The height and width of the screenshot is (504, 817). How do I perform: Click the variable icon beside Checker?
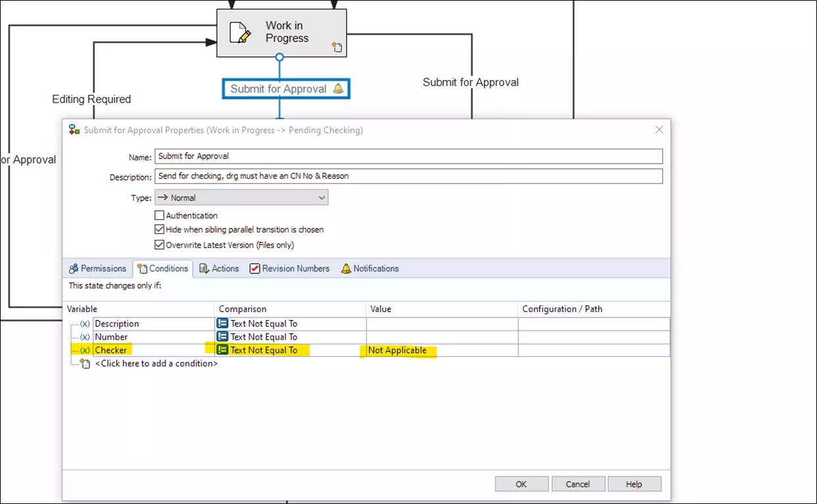85,350
